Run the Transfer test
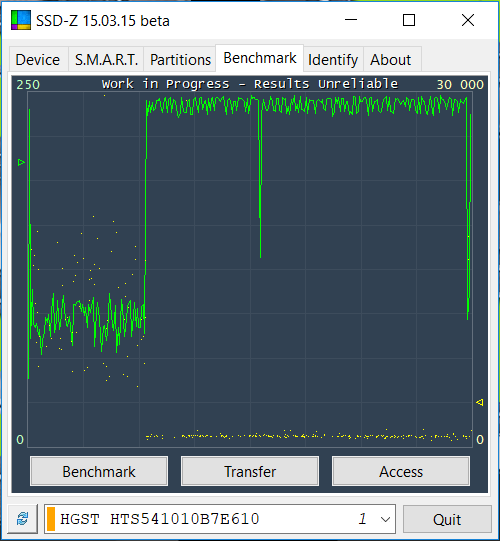This screenshot has width=500, height=541. tap(250, 471)
